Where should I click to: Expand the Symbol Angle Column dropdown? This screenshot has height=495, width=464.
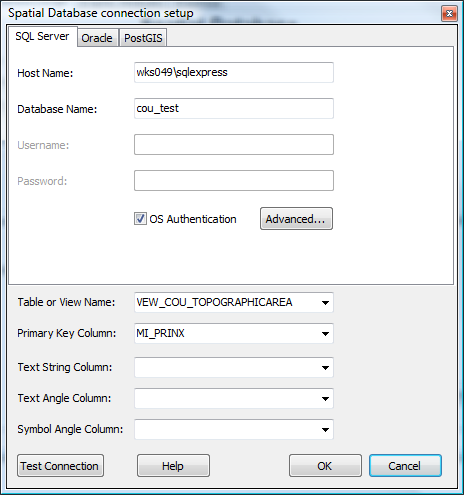pos(325,430)
